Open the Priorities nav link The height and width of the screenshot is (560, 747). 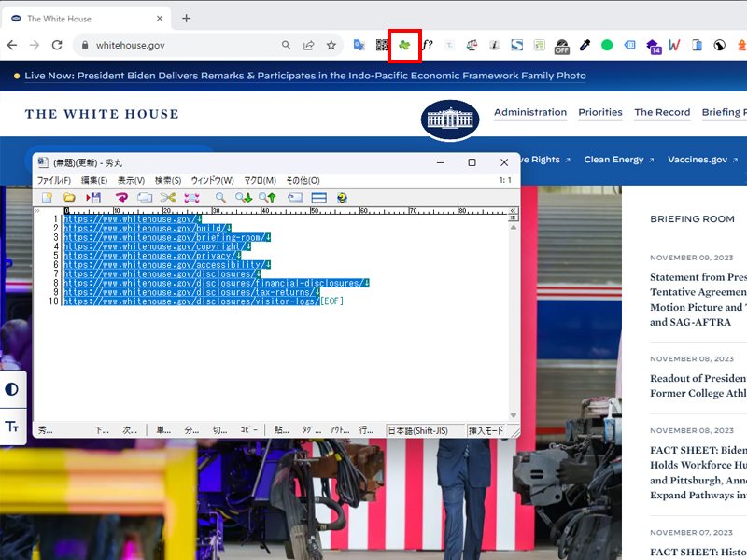[x=600, y=112]
